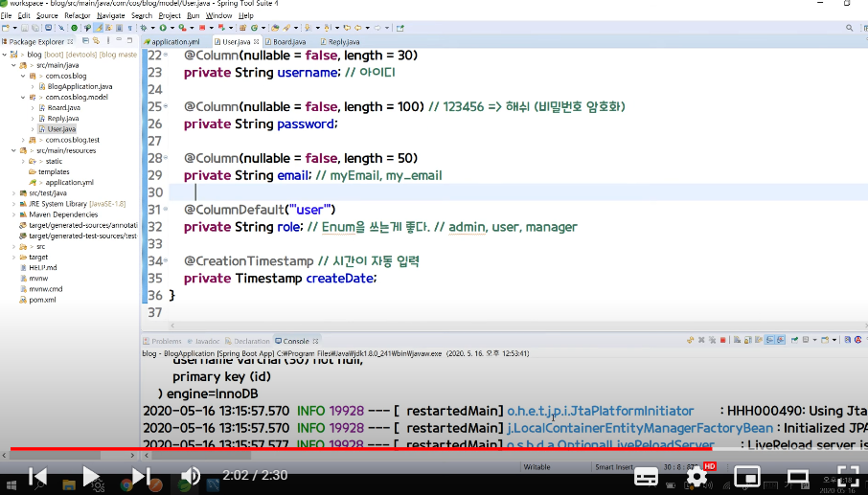This screenshot has width=868, height=495.
Task: Open the Navigate menu
Action: [x=111, y=15]
